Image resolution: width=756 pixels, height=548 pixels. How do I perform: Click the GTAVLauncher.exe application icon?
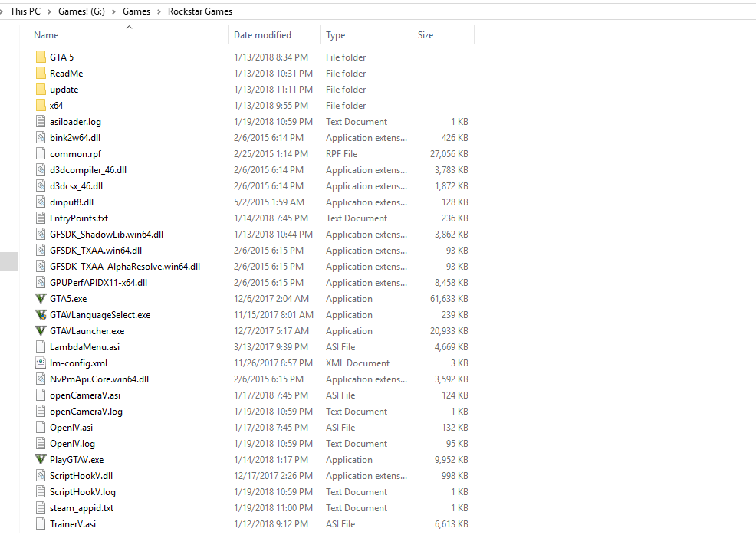(x=41, y=331)
